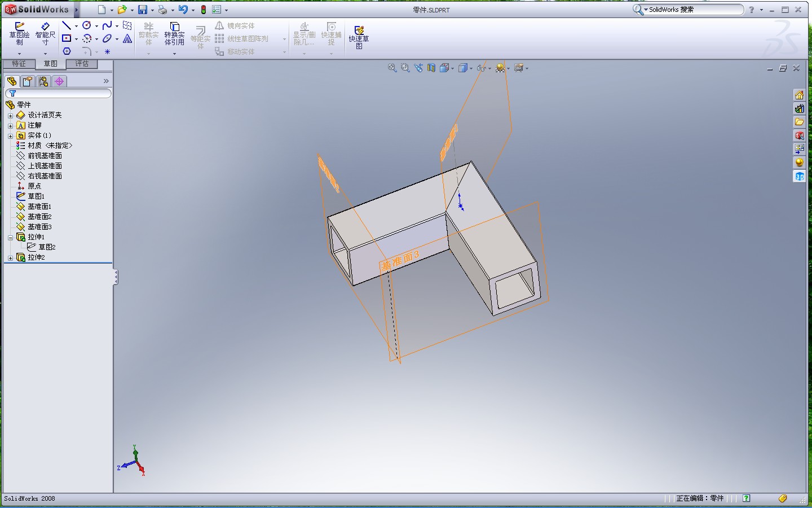Select the Corner Rectangle tool
The image size is (812, 508).
(x=67, y=38)
